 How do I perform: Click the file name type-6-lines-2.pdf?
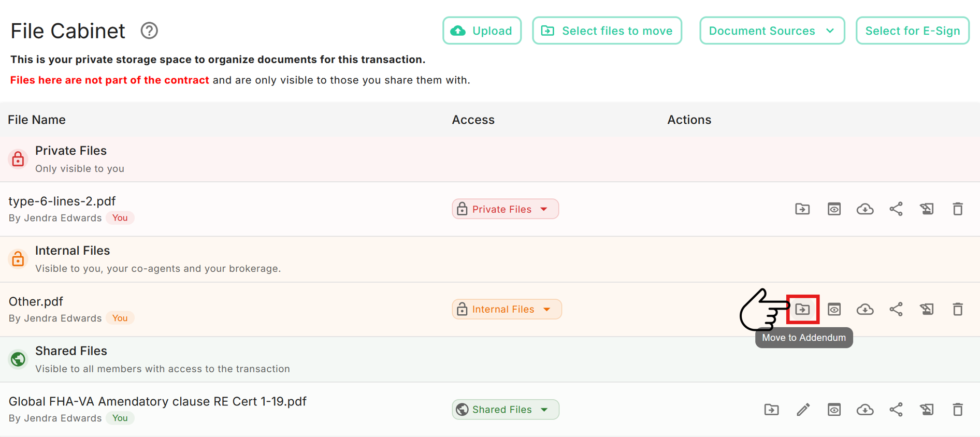point(62,201)
